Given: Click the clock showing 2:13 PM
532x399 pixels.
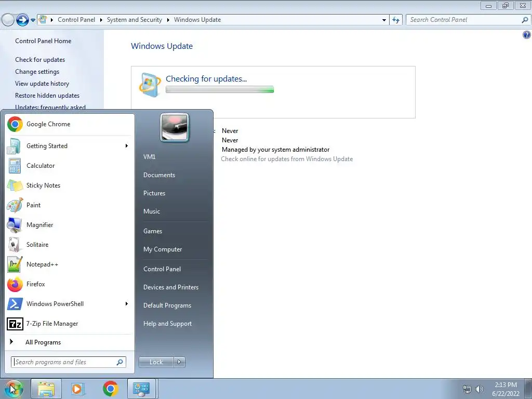Looking at the screenshot, I should click(506, 385).
